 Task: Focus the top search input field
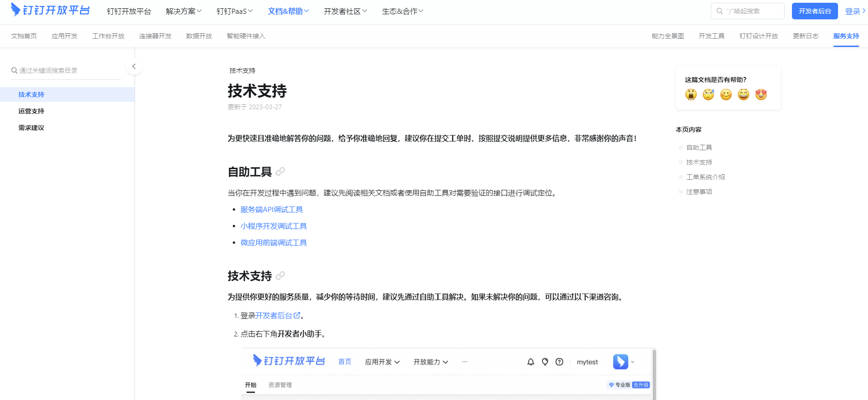[748, 11]
